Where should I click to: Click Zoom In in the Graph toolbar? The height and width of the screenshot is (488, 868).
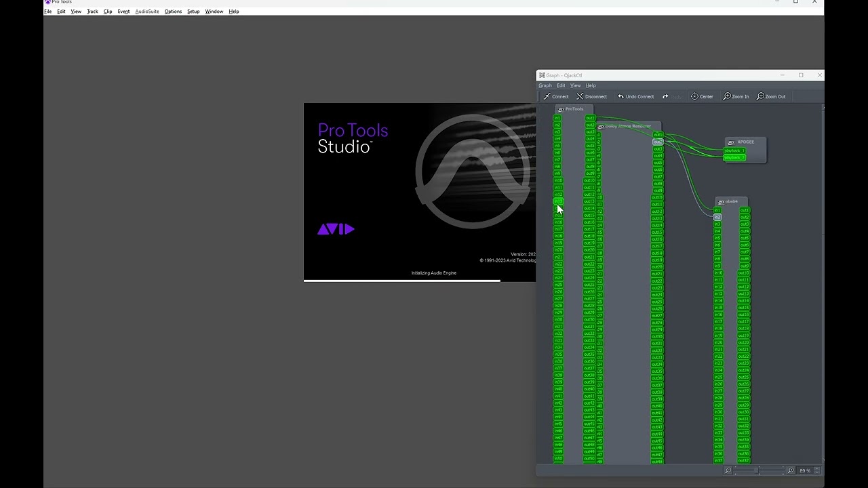(736, 96)
